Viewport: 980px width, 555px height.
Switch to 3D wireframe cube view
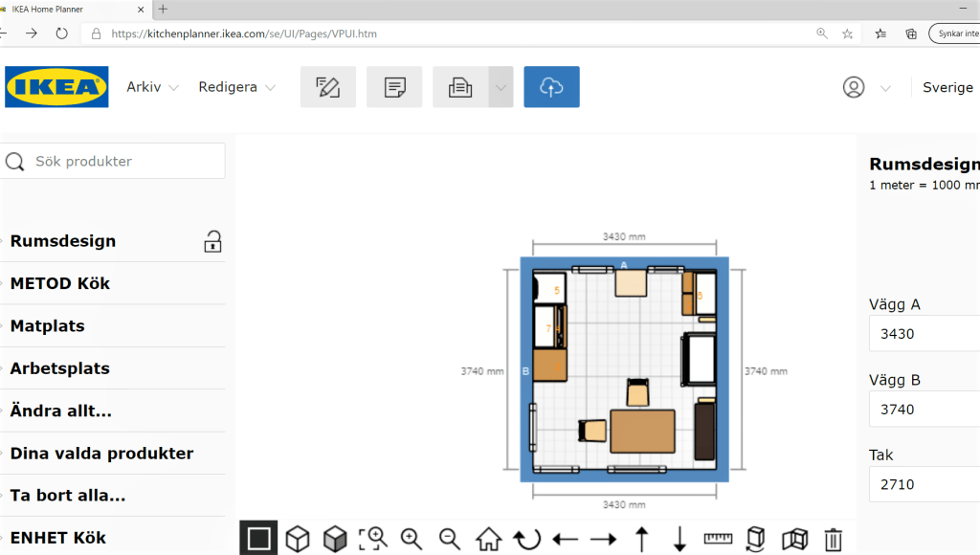click(x=298, y=539)
